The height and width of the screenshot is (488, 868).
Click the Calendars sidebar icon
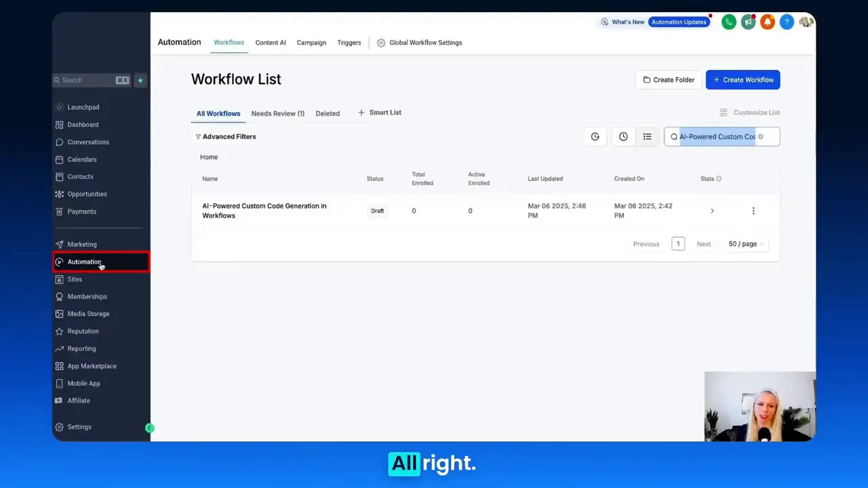pos(60,159)
